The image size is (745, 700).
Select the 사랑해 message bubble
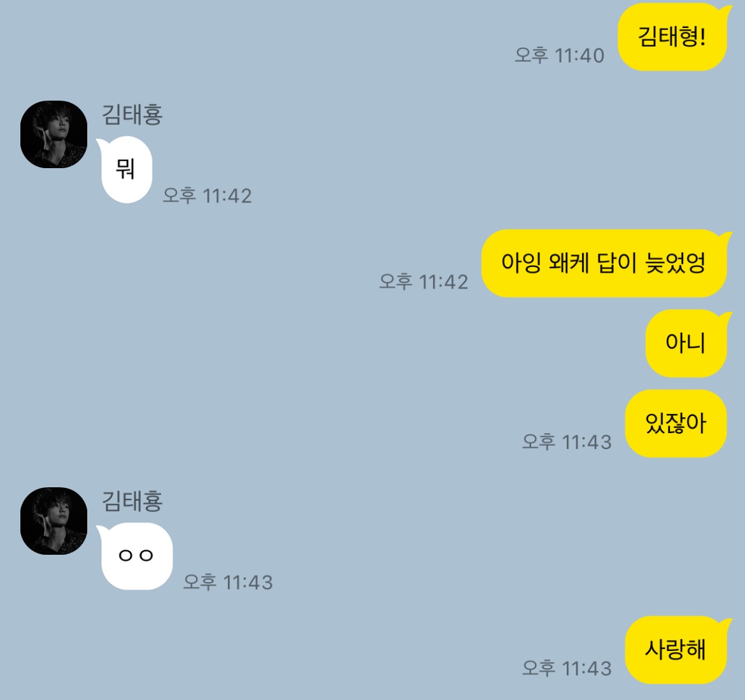(x=676, y=650)
